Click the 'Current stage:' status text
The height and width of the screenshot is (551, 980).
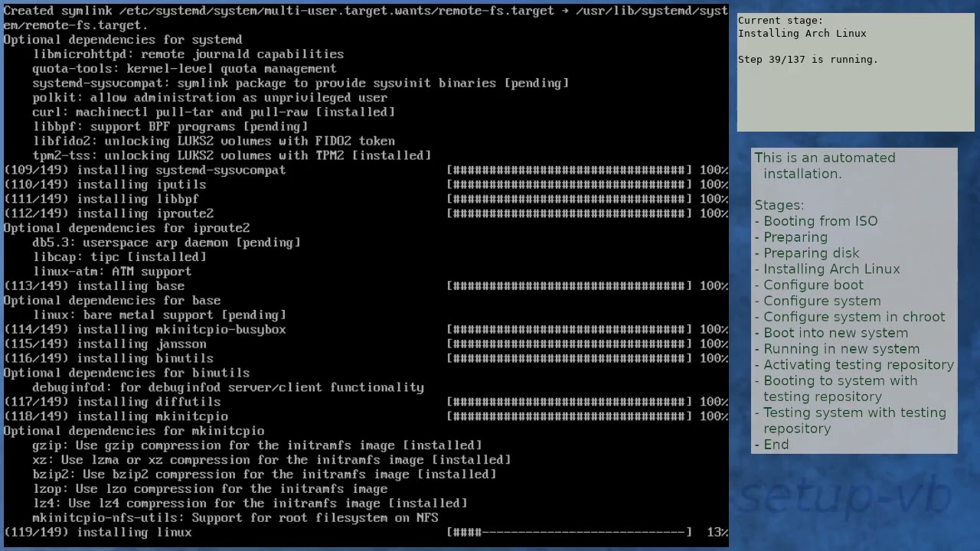click(x=780, y=21)
